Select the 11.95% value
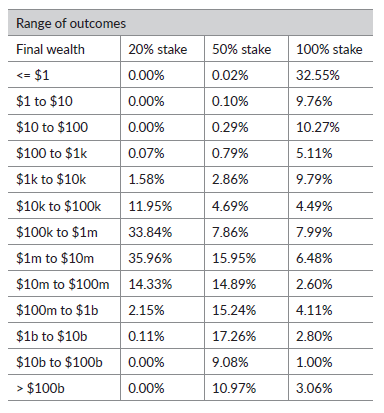This screenshot has height=413, width=384. coord(150,206)
